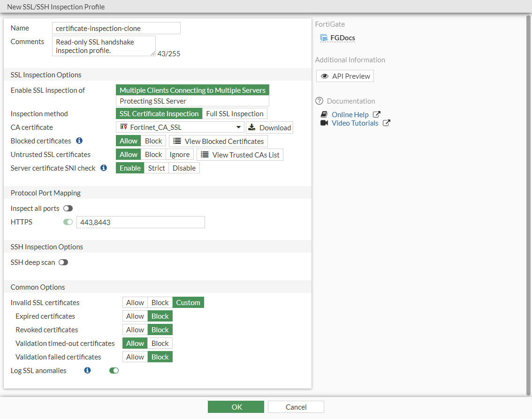
Task: Click the Video Tutorials external link icon
Action: pyautogui.click(x=386, y=123)
